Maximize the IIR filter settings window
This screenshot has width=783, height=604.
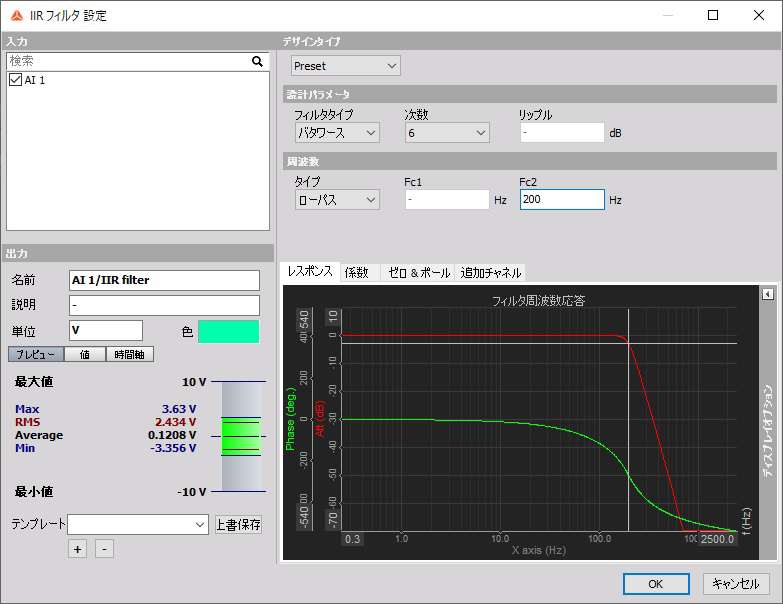coord(713,15)
